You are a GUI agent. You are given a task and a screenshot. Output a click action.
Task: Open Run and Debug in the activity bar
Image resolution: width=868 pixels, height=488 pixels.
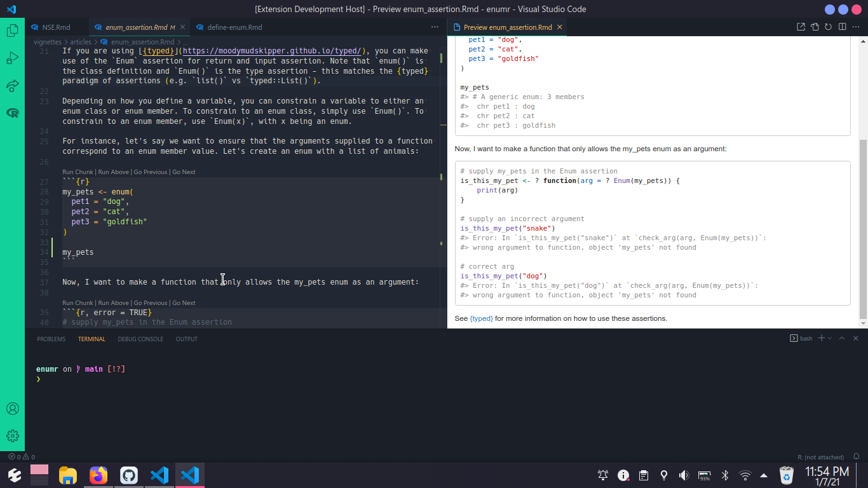12,58
